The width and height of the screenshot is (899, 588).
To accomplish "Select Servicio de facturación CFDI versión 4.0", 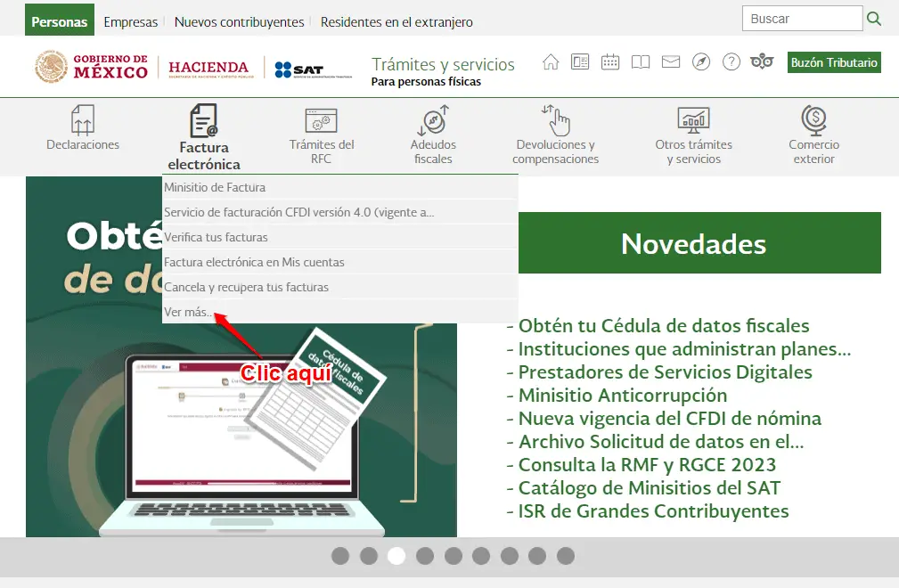I will [x=340, y=212].
